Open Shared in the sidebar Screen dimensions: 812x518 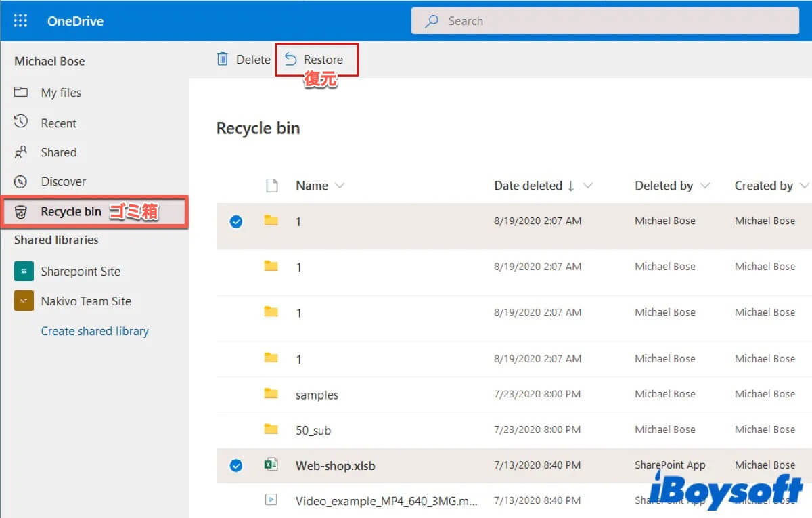pos(59,152)
